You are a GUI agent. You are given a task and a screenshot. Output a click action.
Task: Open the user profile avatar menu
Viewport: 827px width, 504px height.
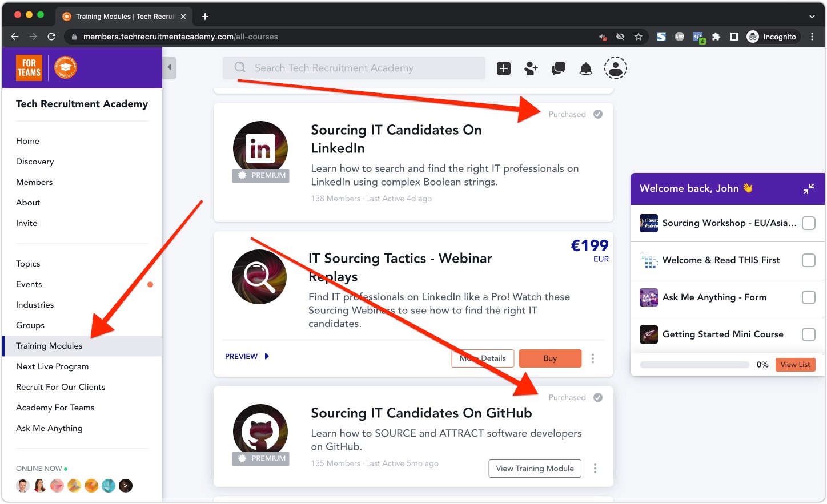616,68
